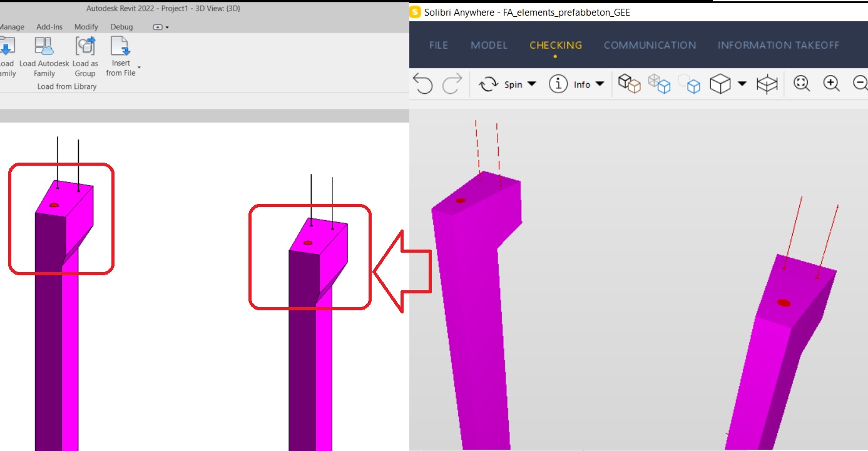Screen dimensions: 868x451
Task: Expand the Info tool dropdown
Action: click(x=600, y=84)
